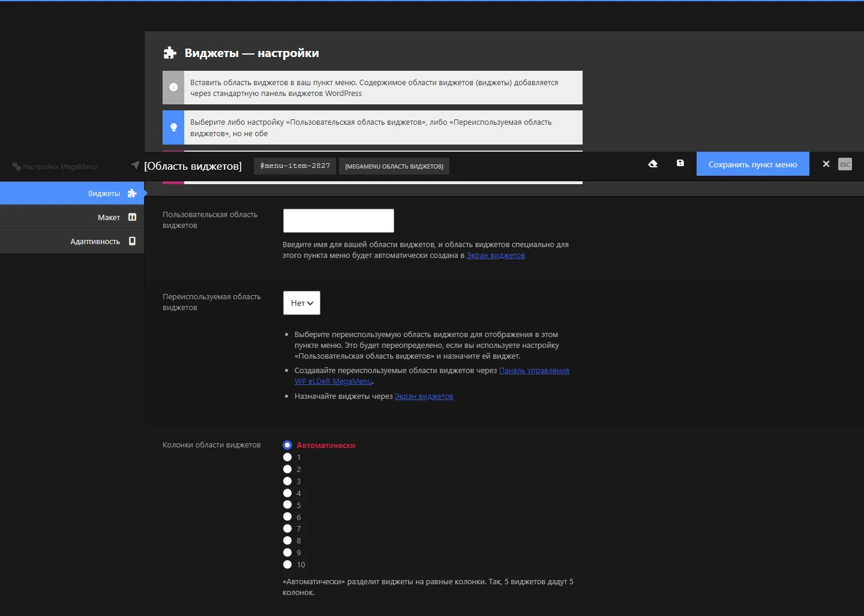This screenshot has width=864, height=616.
Task: Click the gears icon beside Настройки MegaMenu
Action: point(16,166)
